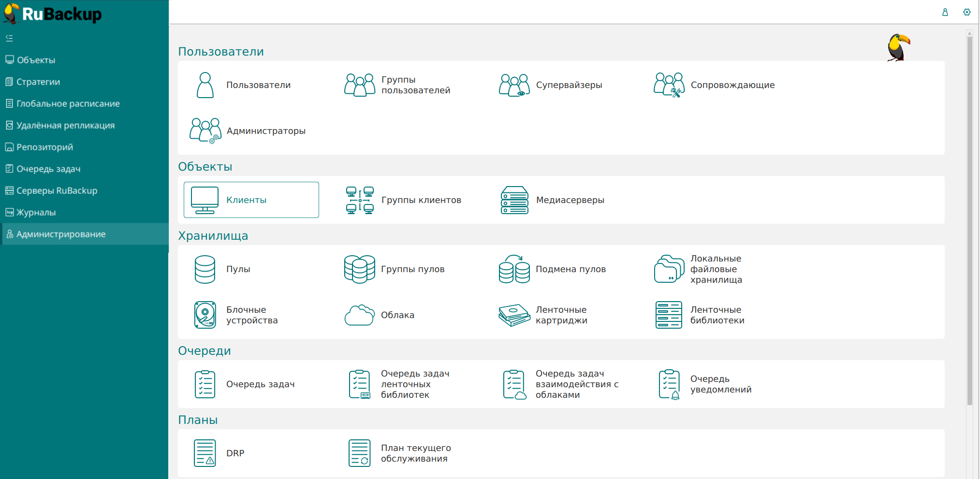Open the Supervisors (Супервайзеры) icon

tap(514, 85)
